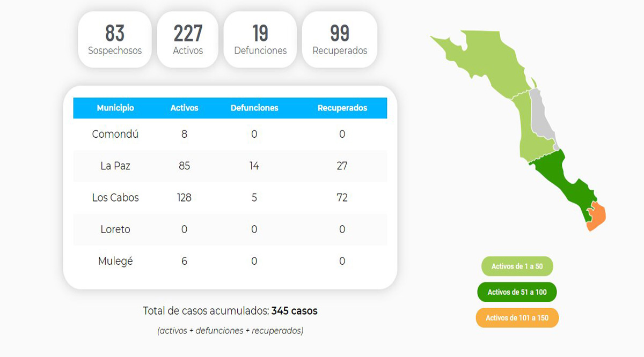This screenshot has height=357, width=644.
Task: Click the 345 casos total text
Action: tap(295, 310)
